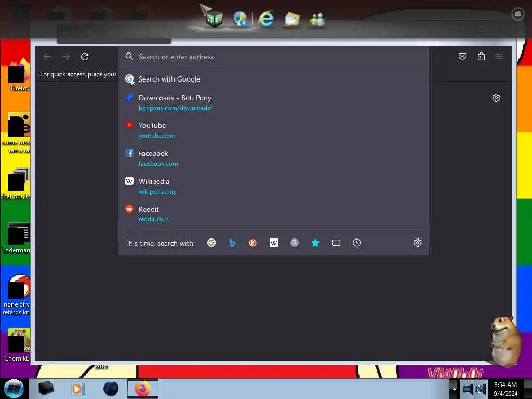Click wikipedia.org URL text
Screen dimensions: 532x399
(157, 192)
